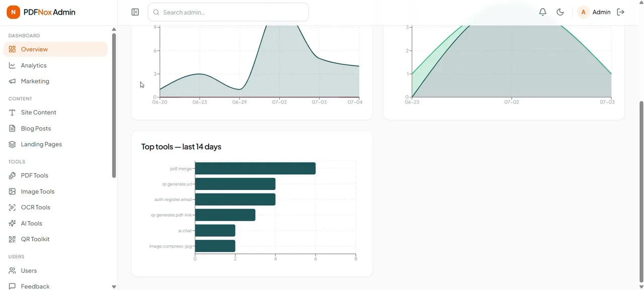Click the Marketing megaphone icon

click(13, 81)
